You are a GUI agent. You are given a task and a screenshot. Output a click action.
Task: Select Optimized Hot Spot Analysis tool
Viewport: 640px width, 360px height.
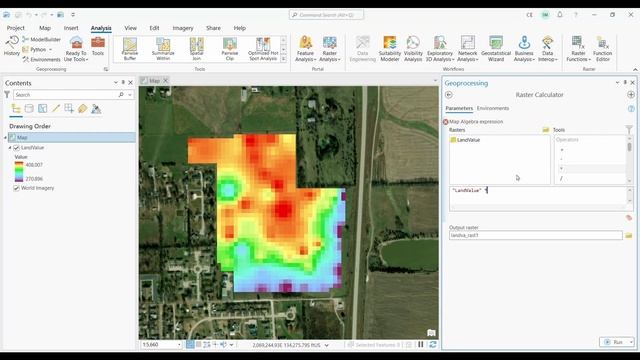tap(263, 49)
